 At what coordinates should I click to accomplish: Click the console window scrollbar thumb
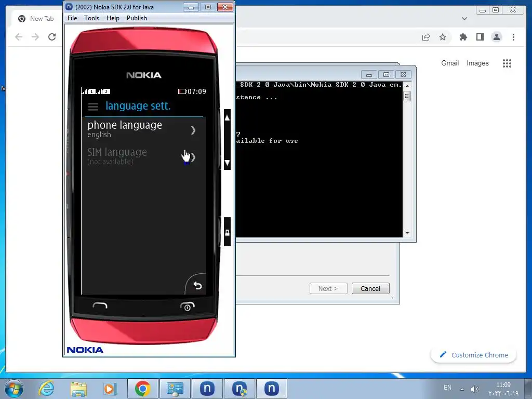[407, 96]
